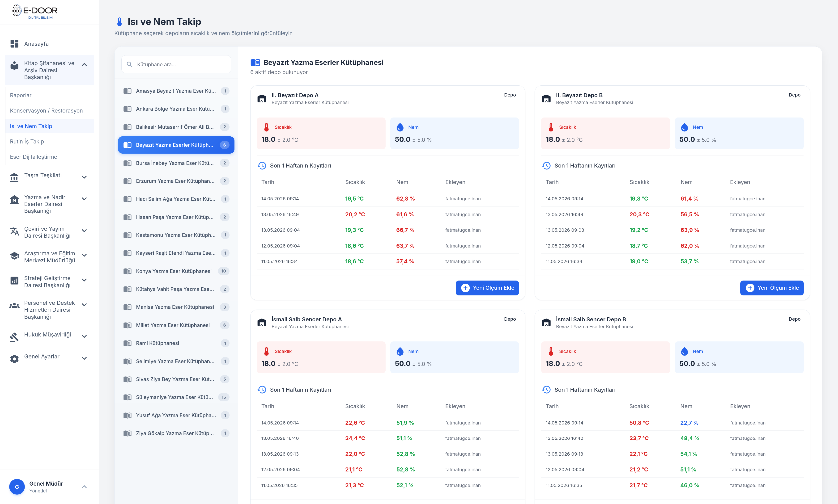Click the thermometer icon beside page title
Viewport: 838px width, 504px height.
point(119,22)
